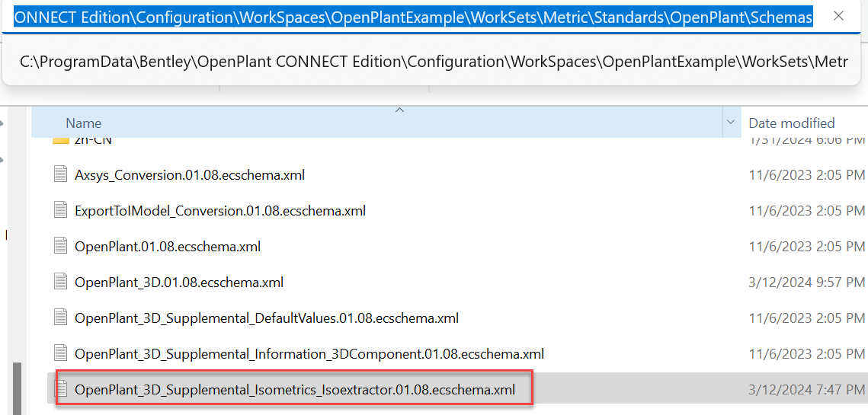Select OpenPlant_3D_Supplemental_Isometrics_Isoextractor.01.08.ecschema.xml file name
The height and width of the screenshot is (415, 868).
(x=295, y=390)
